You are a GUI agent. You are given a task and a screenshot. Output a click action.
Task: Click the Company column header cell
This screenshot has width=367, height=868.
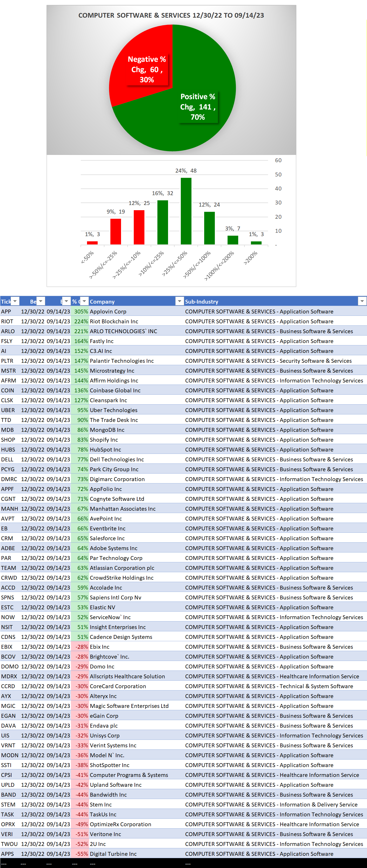click(x=136, y=301)
